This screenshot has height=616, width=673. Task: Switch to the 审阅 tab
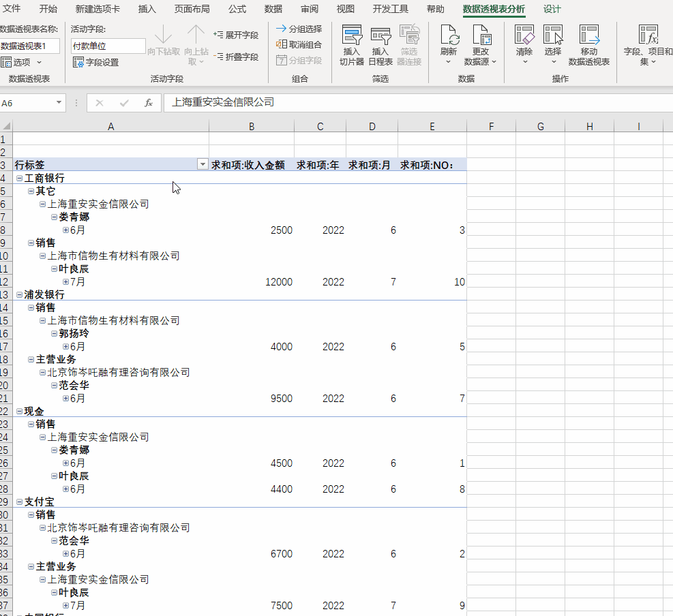pyautogui.click(x=310, y=9)
